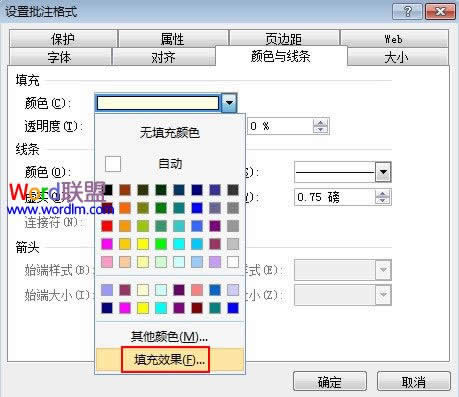
Task: Choose 填充效果(F)... menu entry
Action: click(x=170, y=360)
